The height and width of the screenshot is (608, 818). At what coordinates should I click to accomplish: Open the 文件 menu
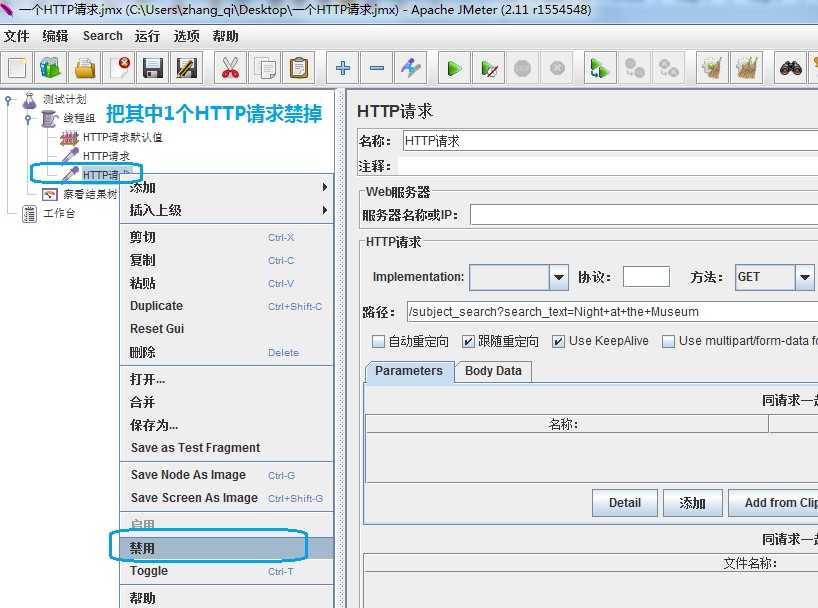[x=16, y=36]
